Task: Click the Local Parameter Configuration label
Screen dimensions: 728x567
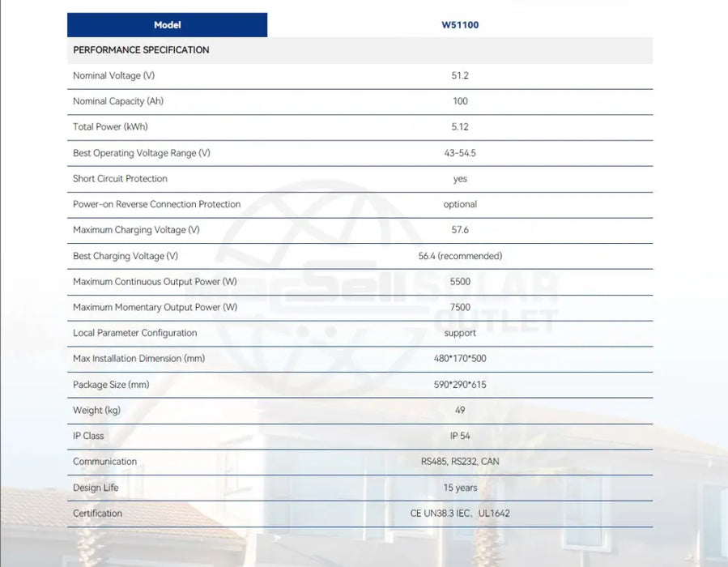Action: (134, 333)
